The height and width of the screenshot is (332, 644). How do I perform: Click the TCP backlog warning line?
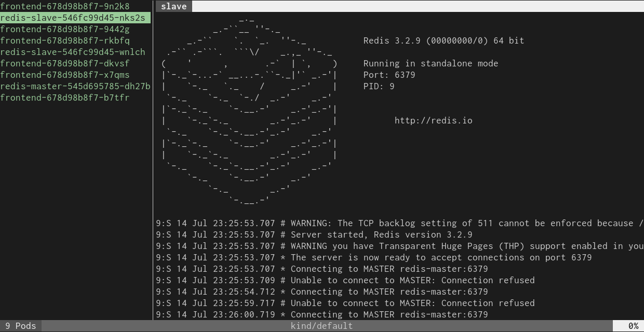364,223
